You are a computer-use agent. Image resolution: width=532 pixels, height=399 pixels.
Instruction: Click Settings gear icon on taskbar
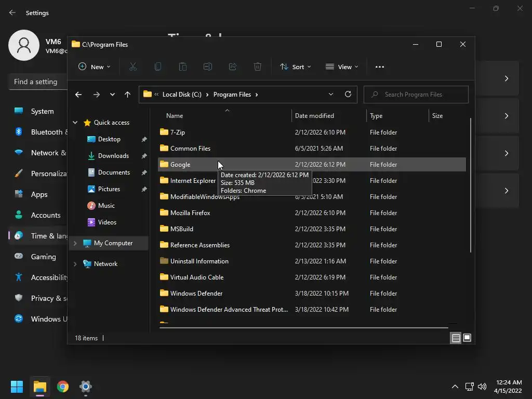86,387
